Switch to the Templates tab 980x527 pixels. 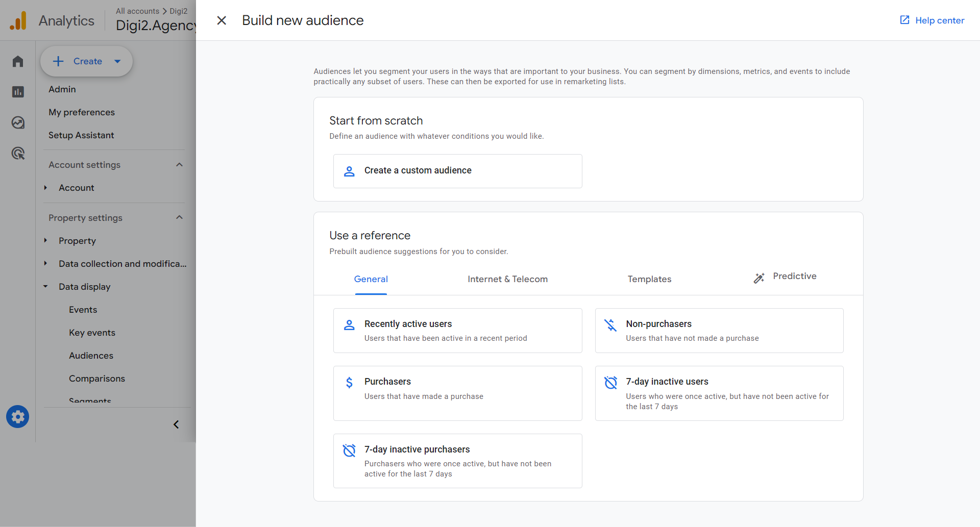(x=649, y=279)
